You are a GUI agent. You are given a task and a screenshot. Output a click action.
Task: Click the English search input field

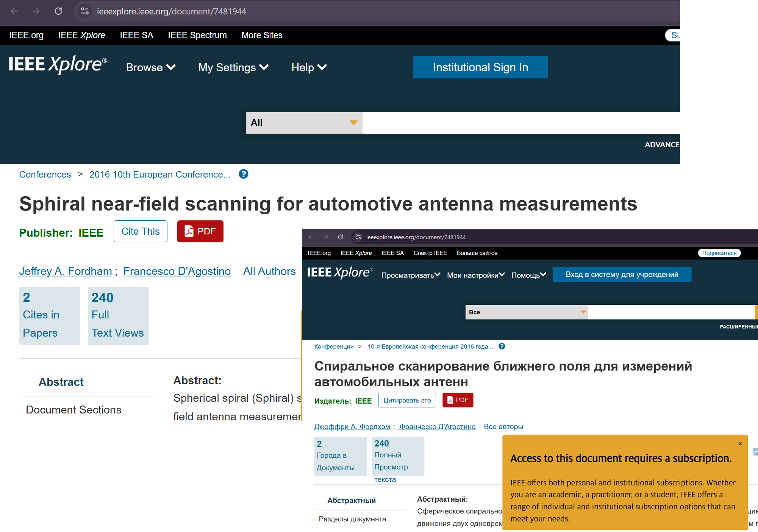coord(521,123)
